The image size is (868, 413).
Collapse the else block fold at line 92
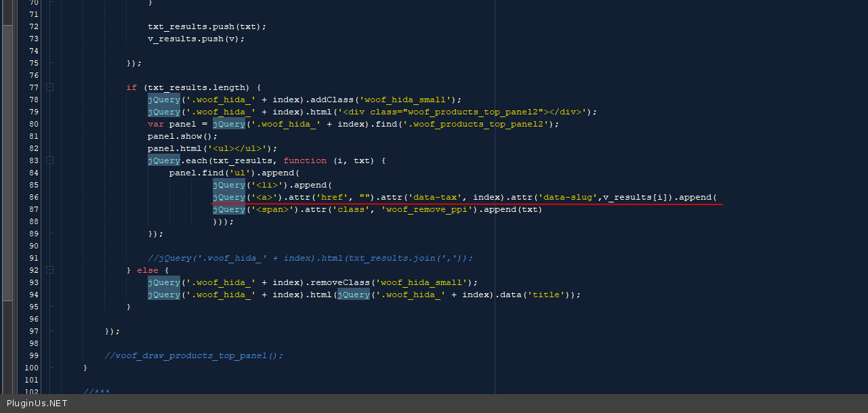49,270
